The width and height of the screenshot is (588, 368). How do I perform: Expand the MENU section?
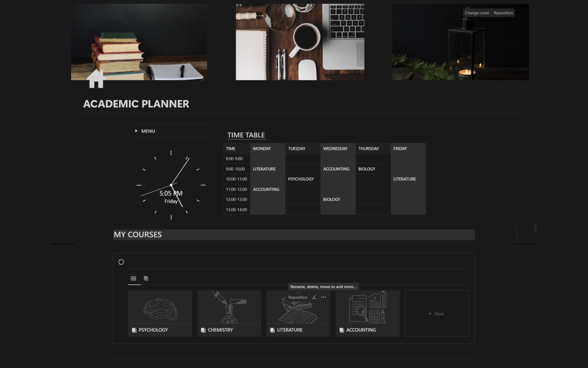(136, 131)
